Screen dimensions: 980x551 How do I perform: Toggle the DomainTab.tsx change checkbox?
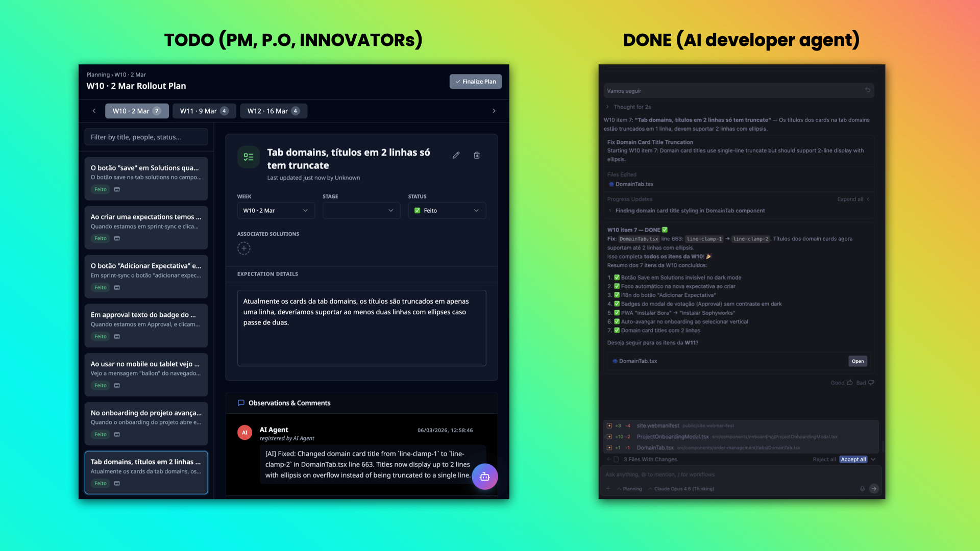tap(609, 448)
